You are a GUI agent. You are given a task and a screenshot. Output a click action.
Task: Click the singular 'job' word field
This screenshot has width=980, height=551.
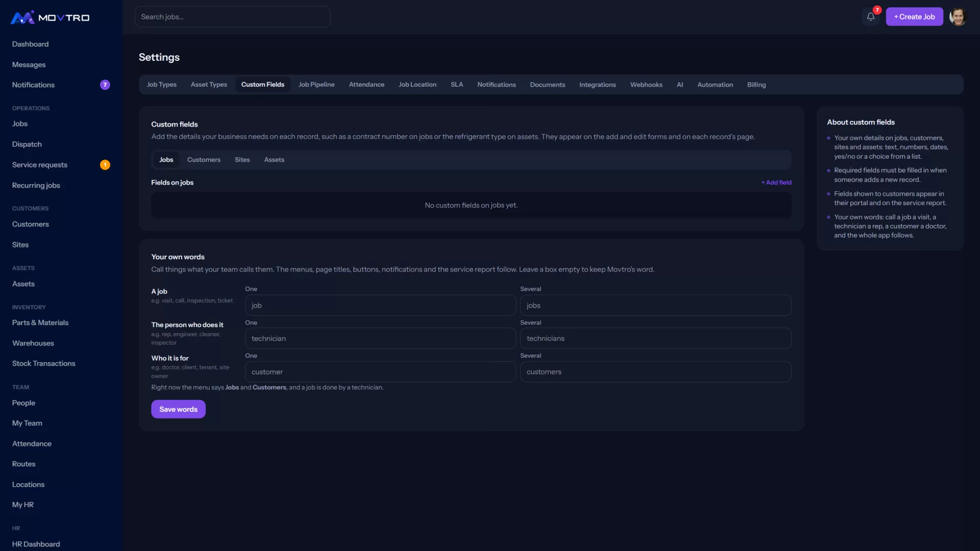point(380,305)
